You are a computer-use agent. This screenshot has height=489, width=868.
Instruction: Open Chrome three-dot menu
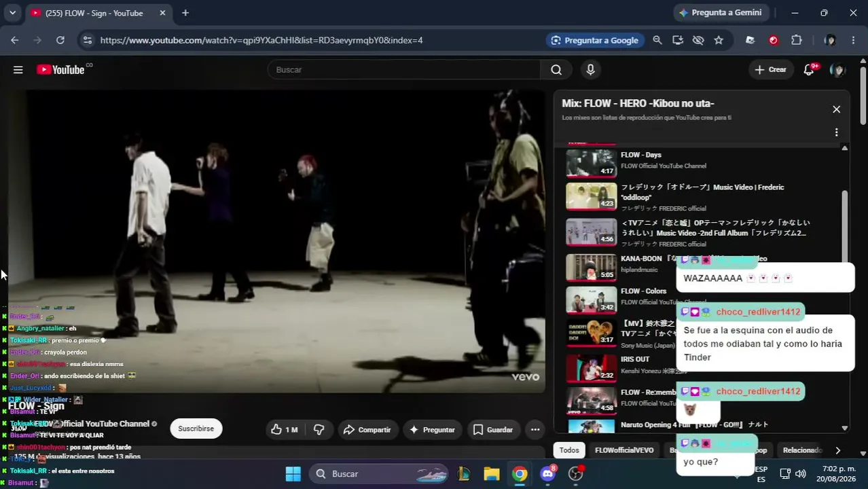click(853, 40)
